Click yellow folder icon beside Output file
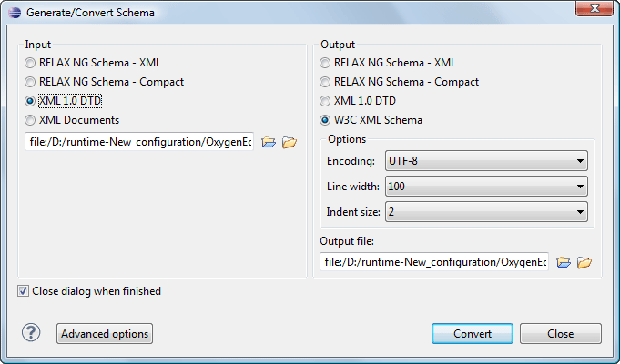This screenshot has width=620, height=364. pyautogui.click(x=584, y=262)
